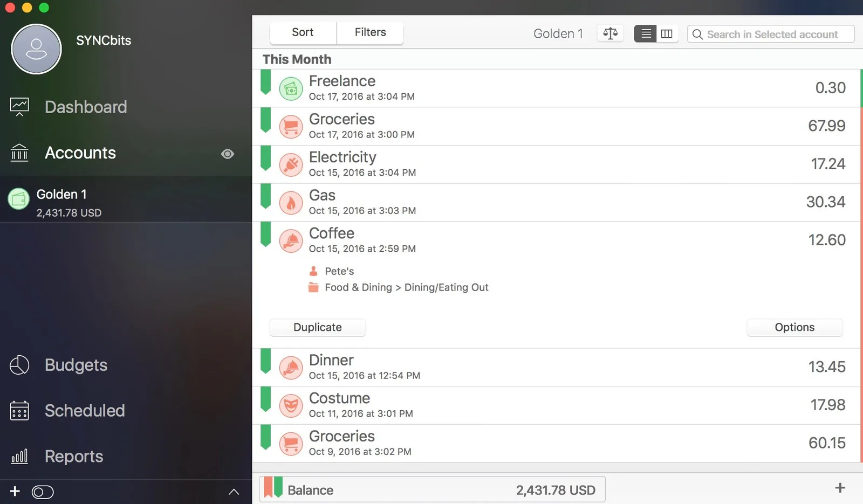Click the Balance summary bar
Viewport: 863px width, 504px height.
tap(432, 489)
